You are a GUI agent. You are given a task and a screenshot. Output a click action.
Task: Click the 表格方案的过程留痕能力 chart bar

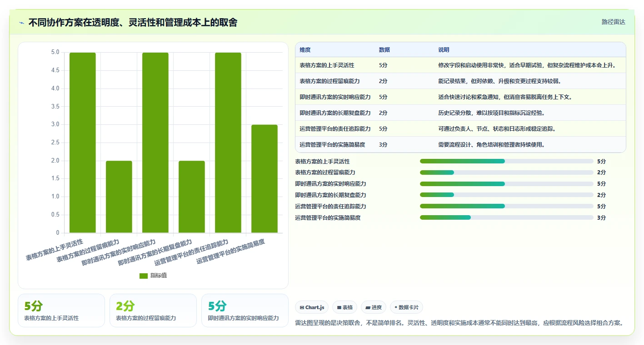click(x=119, y=197)
